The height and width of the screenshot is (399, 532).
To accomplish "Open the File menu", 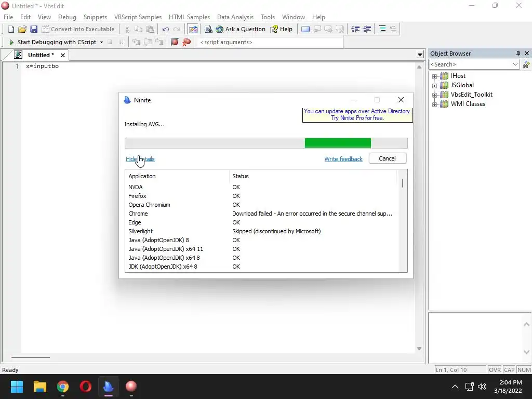I will click(8, 17).
